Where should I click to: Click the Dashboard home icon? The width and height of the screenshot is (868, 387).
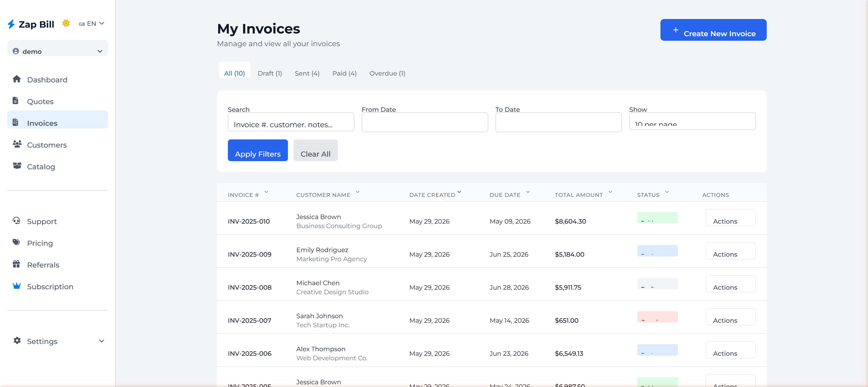[17, 79]
